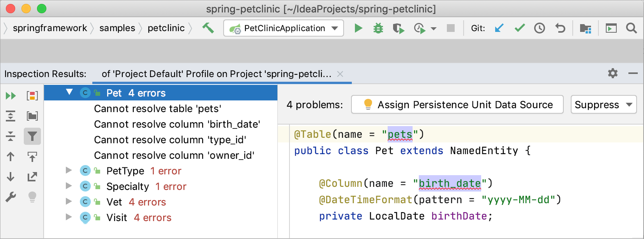Viewport: 644px width, 239px height.
Task: Select the springframework breadcrumb
Action: tap(50, 28)
